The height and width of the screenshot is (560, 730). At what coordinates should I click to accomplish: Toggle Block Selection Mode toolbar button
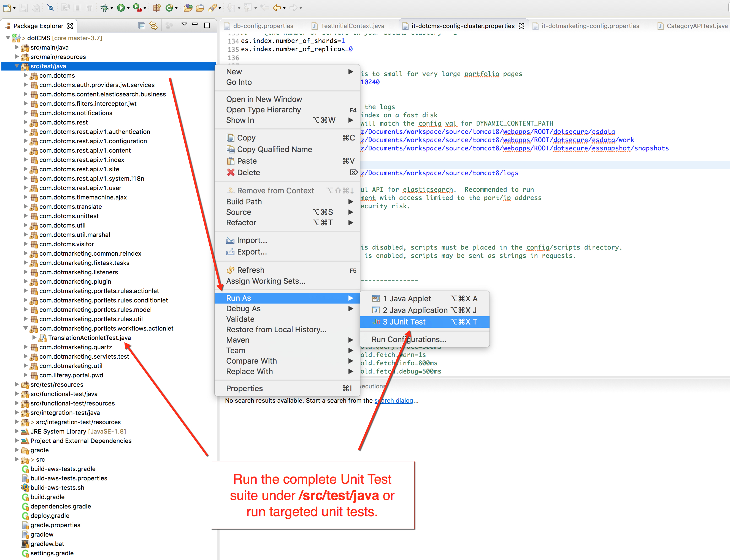77,8
